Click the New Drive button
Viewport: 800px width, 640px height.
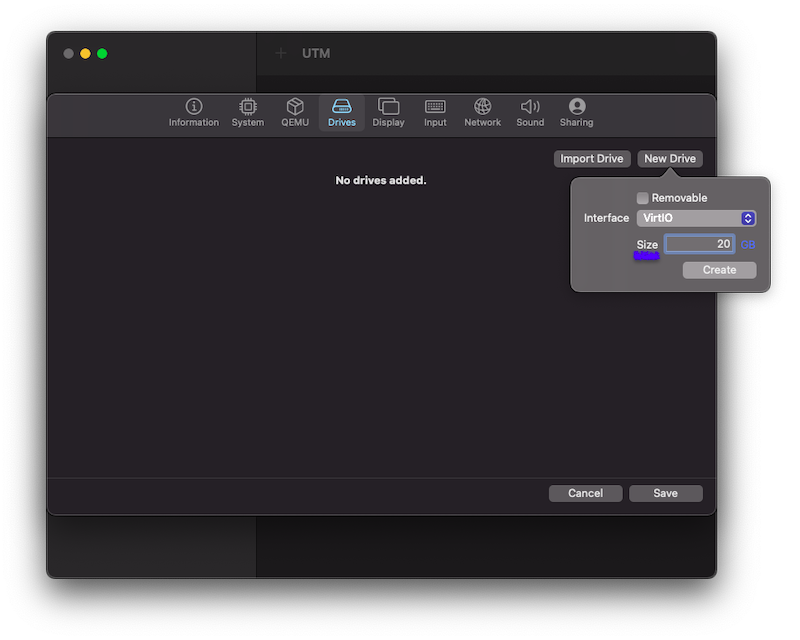[670, 158]
